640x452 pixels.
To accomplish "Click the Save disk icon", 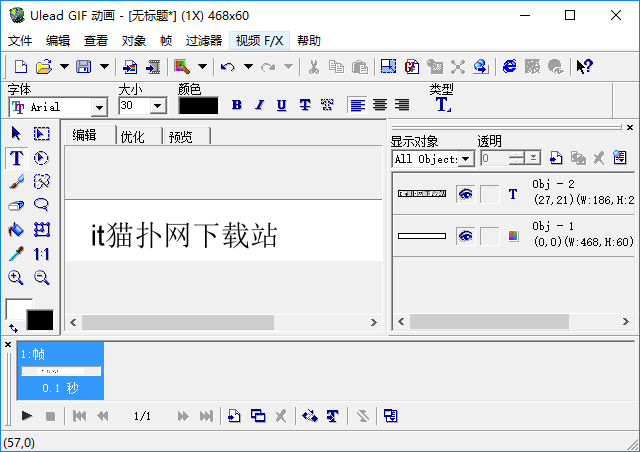I will (83, 67).
